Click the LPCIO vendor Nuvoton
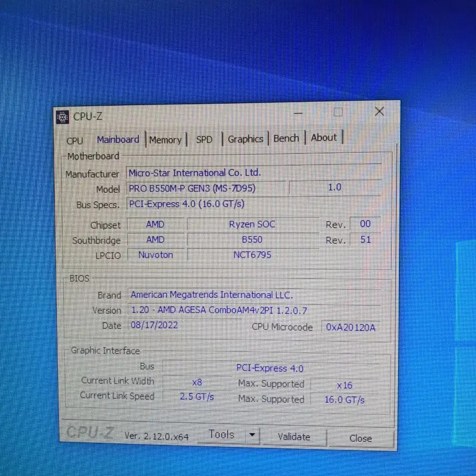Screen dimensions: 476x476 [x=156, y=255]
